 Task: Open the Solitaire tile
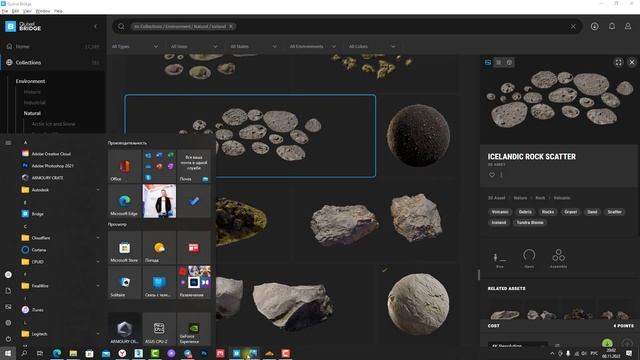pyautogui.click(x=124, y=282)
